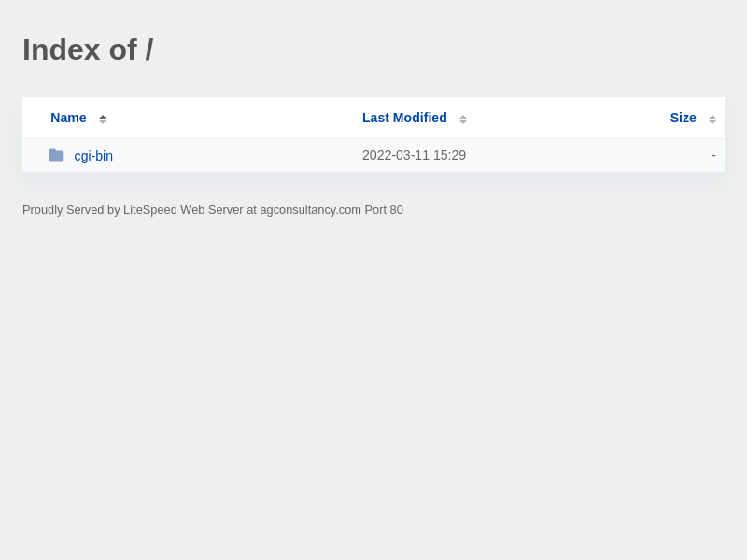Screen dimensions: 747x560
Task: Click "Port 80" in the footer
Action: click(x=384, y=210)
